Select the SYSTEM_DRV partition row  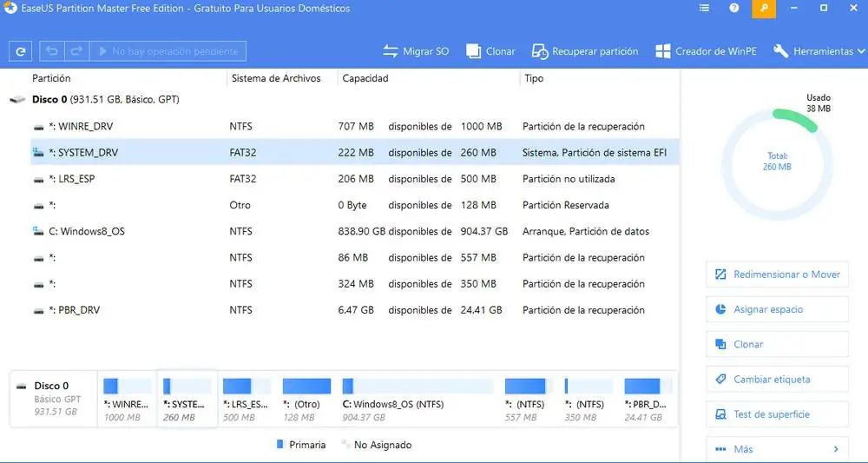(x=354, y=152)
